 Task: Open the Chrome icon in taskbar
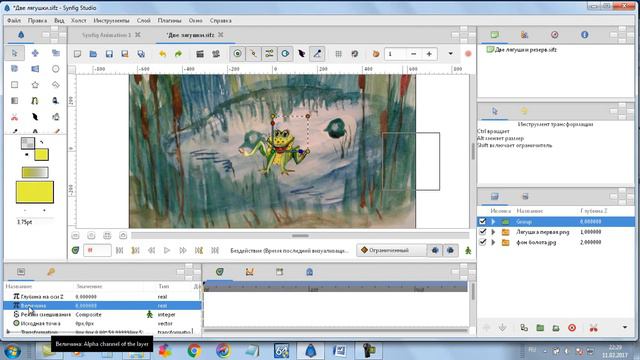[x=194, y=351]
